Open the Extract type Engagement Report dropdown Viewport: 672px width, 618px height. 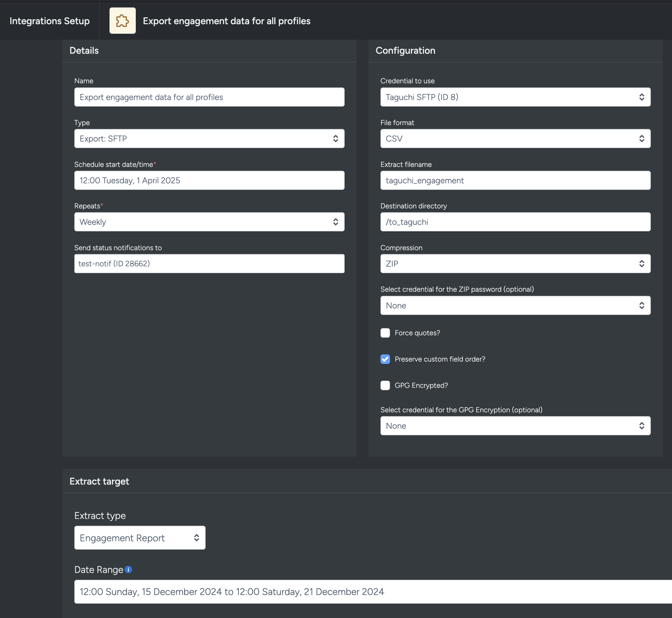coord(140,538)
